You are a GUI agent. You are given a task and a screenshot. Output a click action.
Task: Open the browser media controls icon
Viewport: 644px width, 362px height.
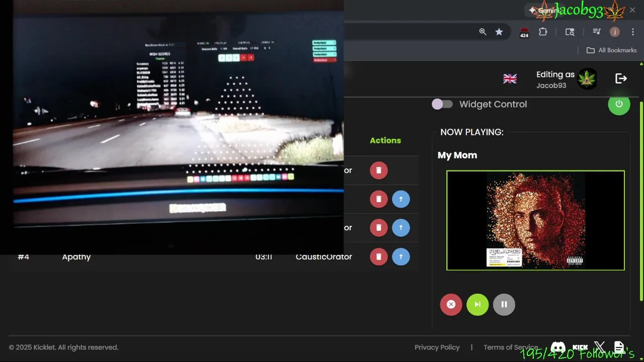(597, 32)
